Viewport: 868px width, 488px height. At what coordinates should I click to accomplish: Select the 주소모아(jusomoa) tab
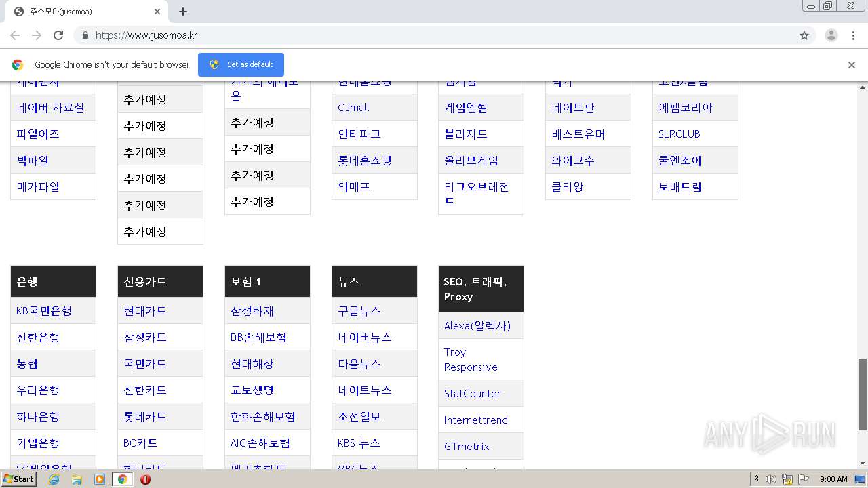87,12
